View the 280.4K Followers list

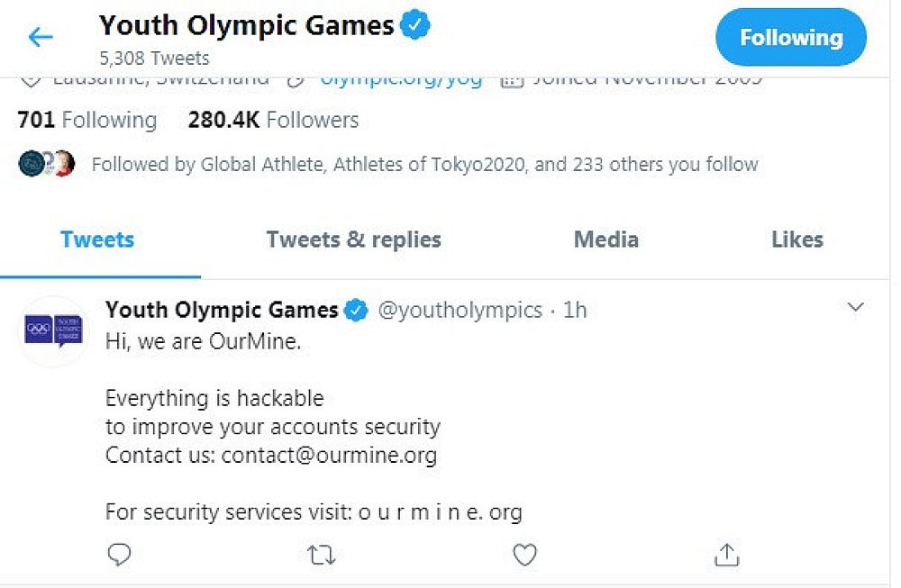point(273,121)
